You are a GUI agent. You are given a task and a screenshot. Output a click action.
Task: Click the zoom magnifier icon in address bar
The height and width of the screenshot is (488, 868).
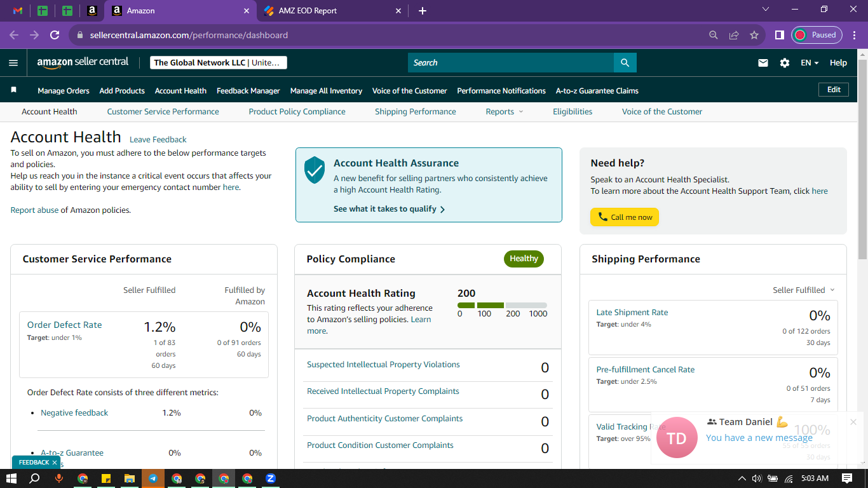click(714, 35)
